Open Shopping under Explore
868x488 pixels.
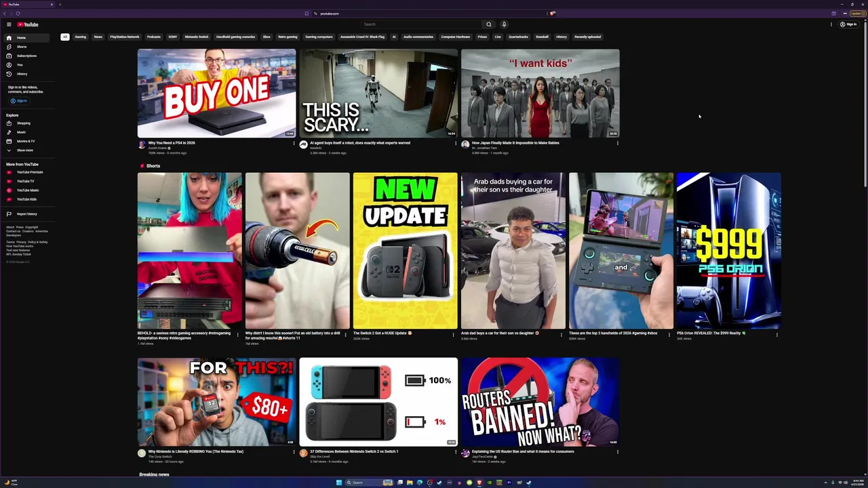[x=26, y=123]
